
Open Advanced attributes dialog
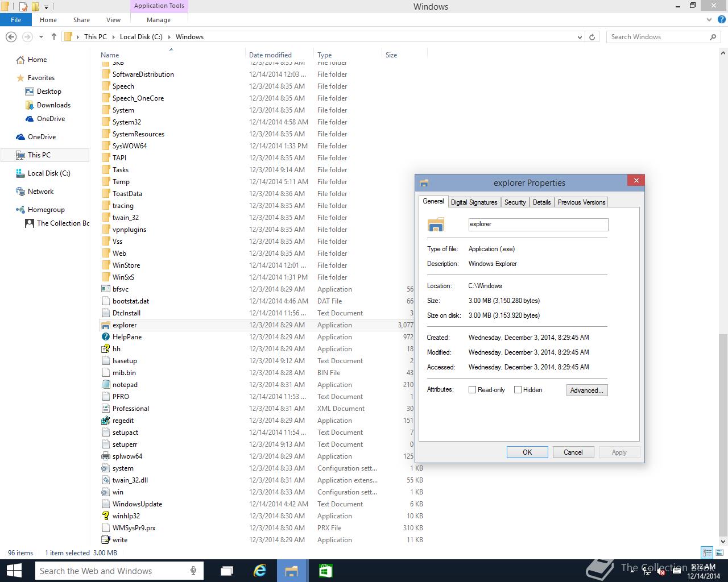pos(587,390)
